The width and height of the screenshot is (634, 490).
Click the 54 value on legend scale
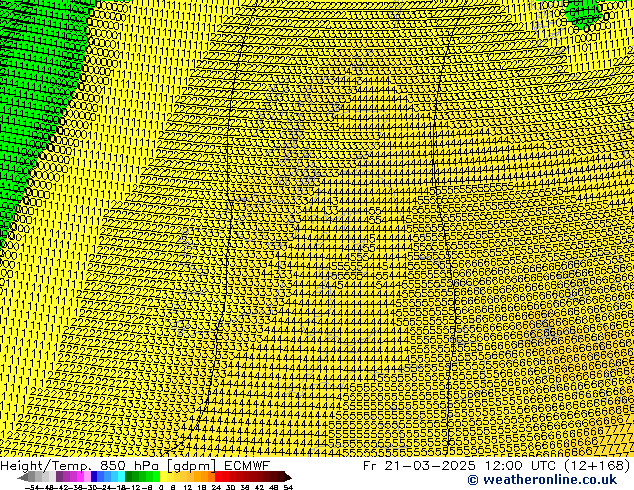point(288,487)
